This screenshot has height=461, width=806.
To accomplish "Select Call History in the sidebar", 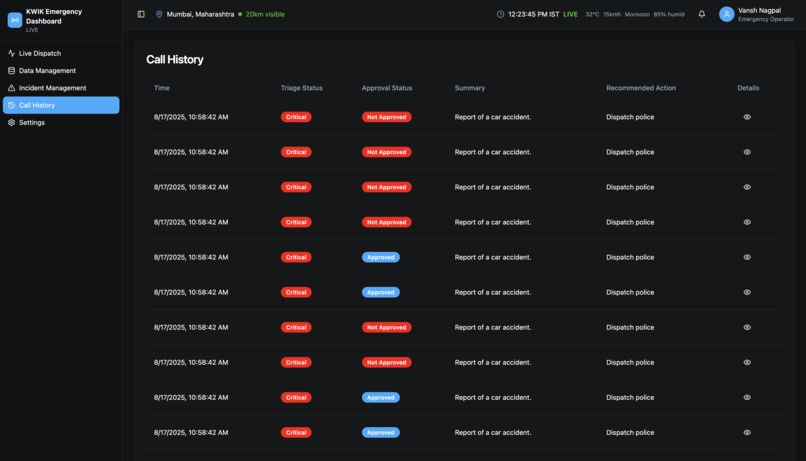I will click(61, 105).
